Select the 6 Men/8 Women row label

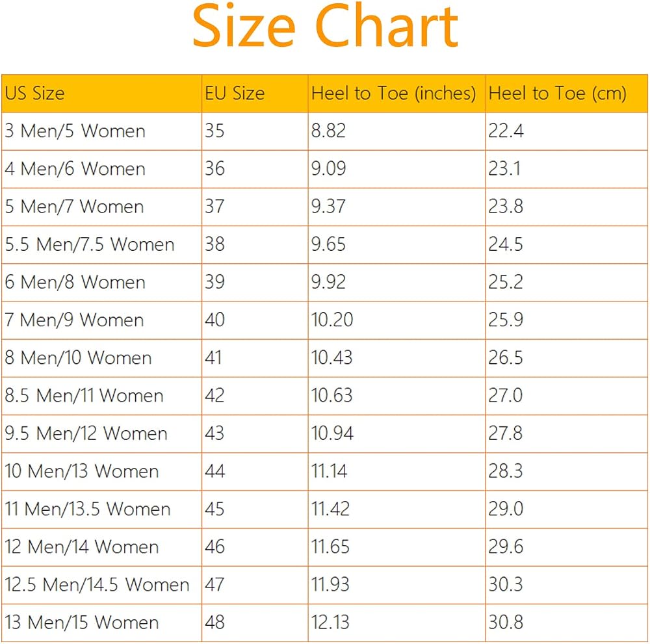pyautogui.click(x=101, y=283)
